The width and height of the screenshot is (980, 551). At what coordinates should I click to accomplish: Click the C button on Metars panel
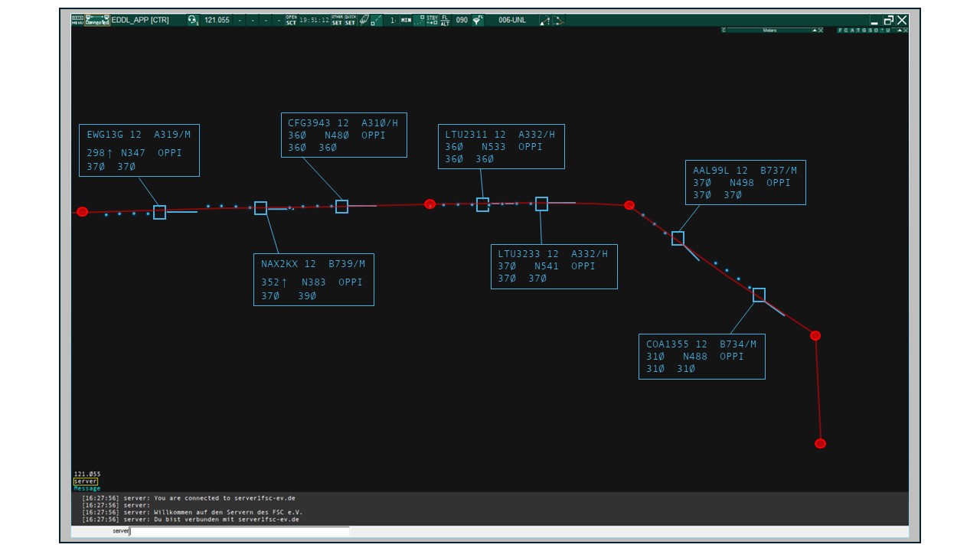pyautogui.click(x=724, y=31)
